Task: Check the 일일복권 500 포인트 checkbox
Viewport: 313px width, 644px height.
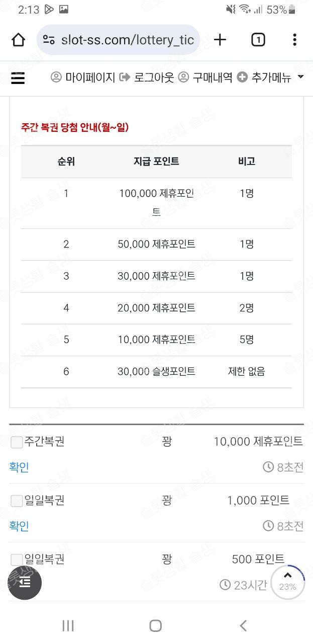Action: [x=17, y=559]
